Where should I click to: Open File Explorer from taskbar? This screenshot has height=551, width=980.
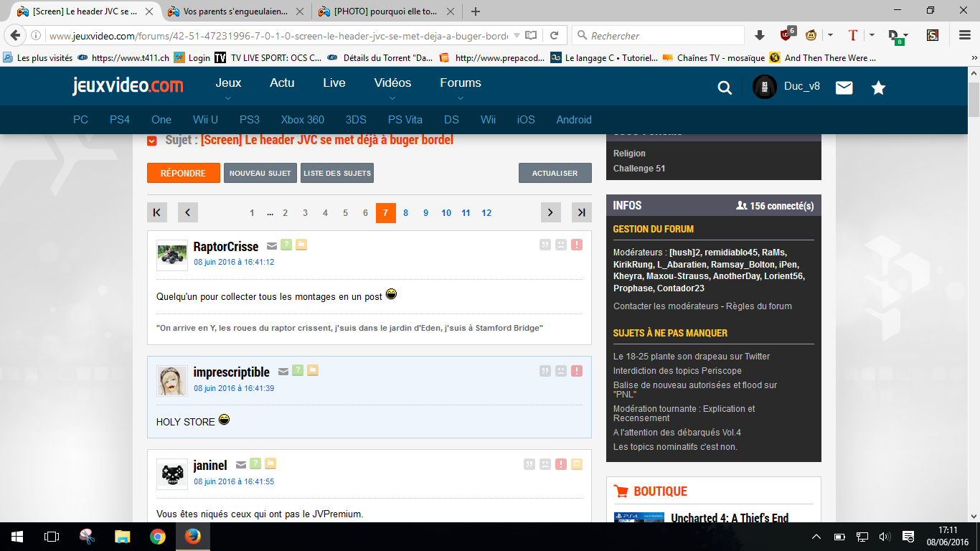click(x=123, y=536)
